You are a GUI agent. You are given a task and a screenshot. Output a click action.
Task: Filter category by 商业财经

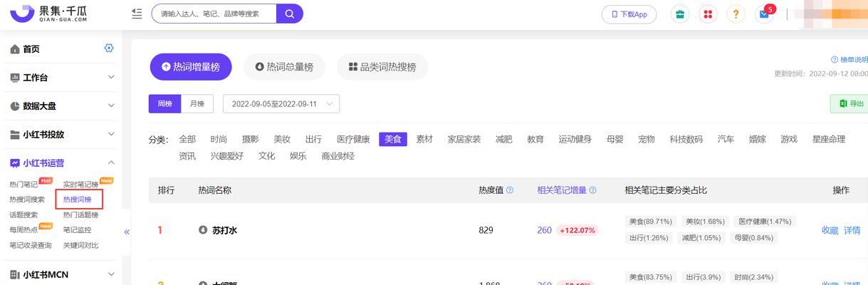coord(338,156)
